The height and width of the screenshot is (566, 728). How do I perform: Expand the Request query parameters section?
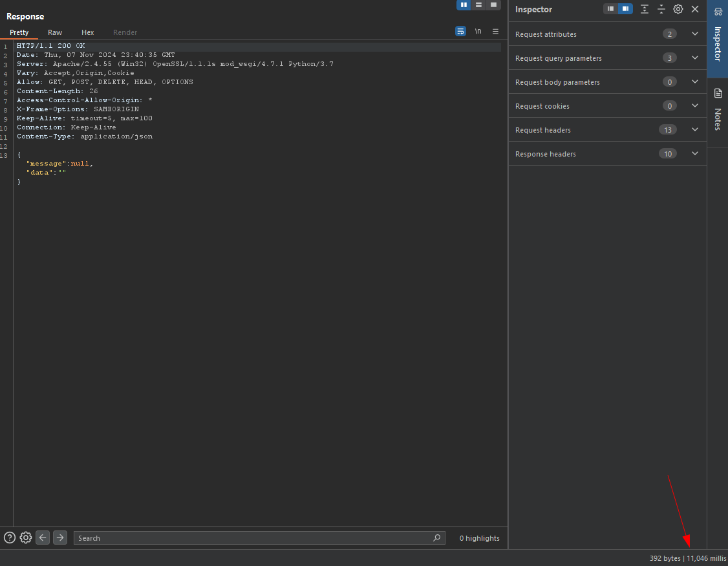695,58
